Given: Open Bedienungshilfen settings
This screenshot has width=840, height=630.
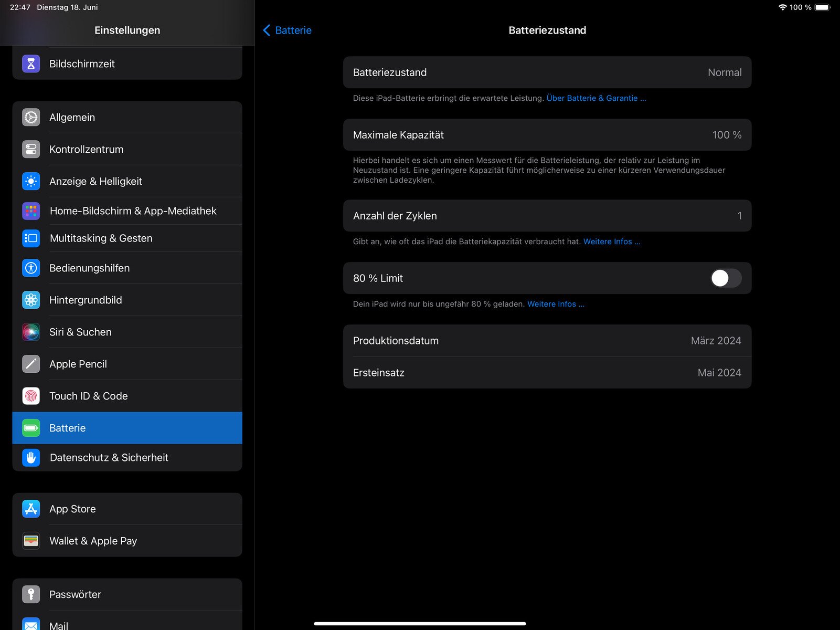Looking at the screenshot, I should point(127,268).
